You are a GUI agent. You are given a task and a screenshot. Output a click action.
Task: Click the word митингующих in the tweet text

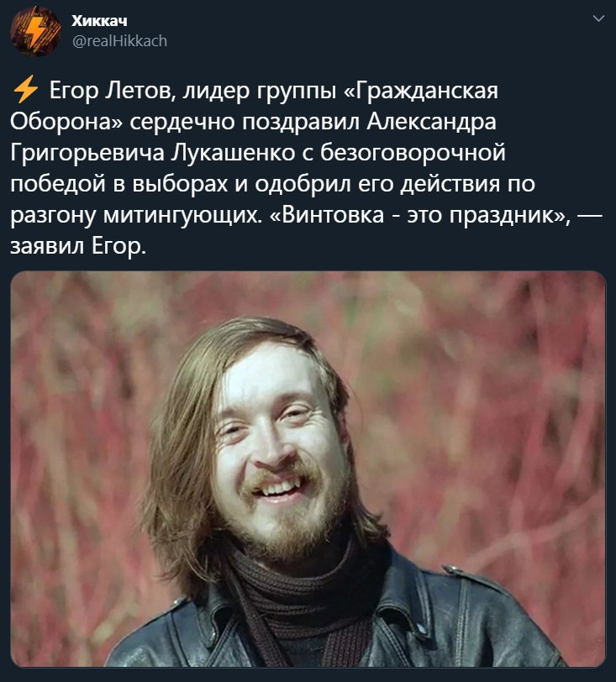pos(181,216)
